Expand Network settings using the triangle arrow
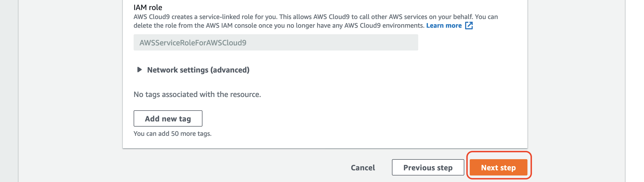This screenshot has width=644, height=182. pos(139,70)
